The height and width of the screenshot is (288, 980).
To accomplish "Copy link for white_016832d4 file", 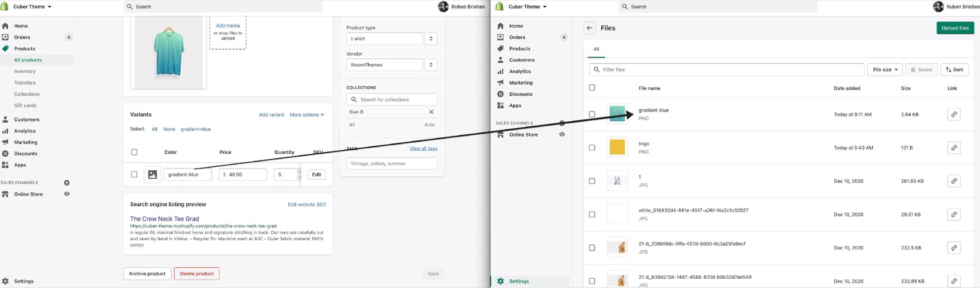I will click(954, 214).
